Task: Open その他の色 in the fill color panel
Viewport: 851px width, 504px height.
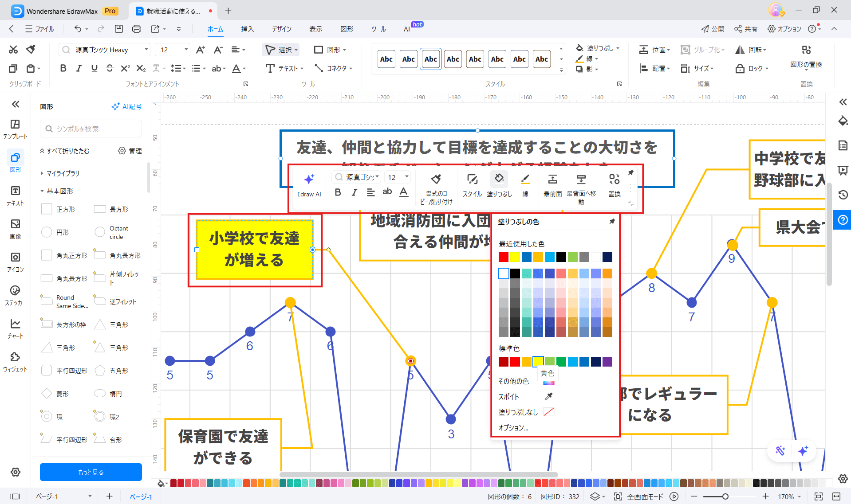Action: click(x=514, y=380)
